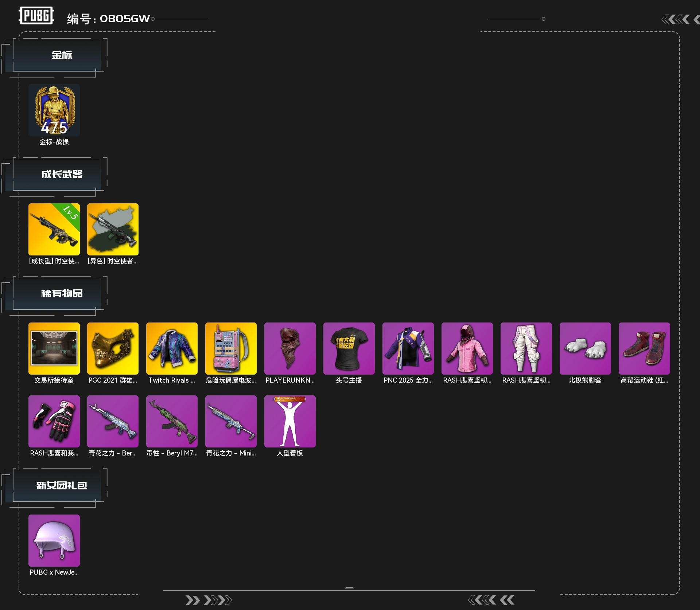Click the PUBG x NewJe... item name
The height and width of the screenshot is (610, 700).
(x=54, y=572)
